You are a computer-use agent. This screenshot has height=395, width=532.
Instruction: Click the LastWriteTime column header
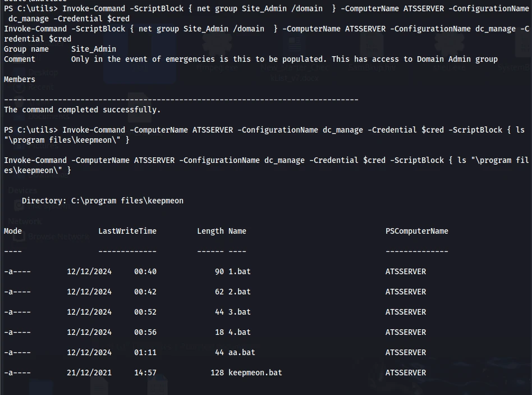tap(127, 231)
